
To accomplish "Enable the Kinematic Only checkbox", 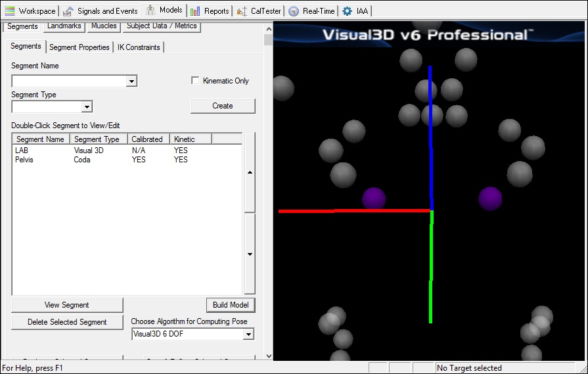I will coord(195,81).
